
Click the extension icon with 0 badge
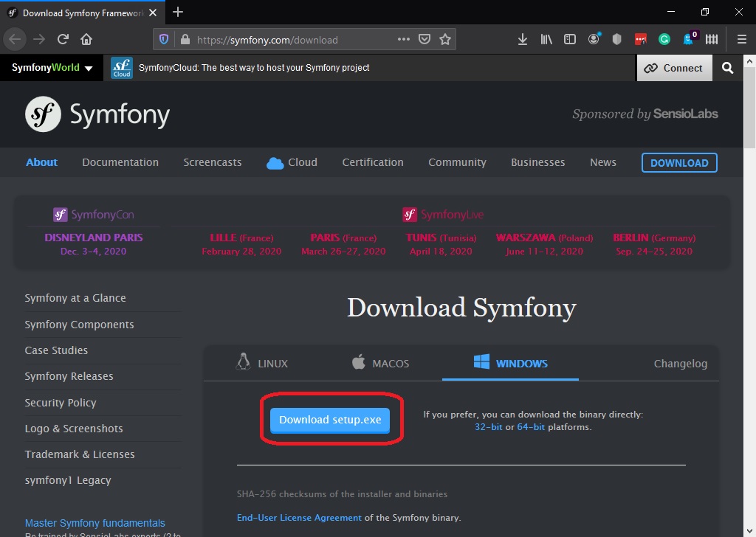[x=690, y=38]
